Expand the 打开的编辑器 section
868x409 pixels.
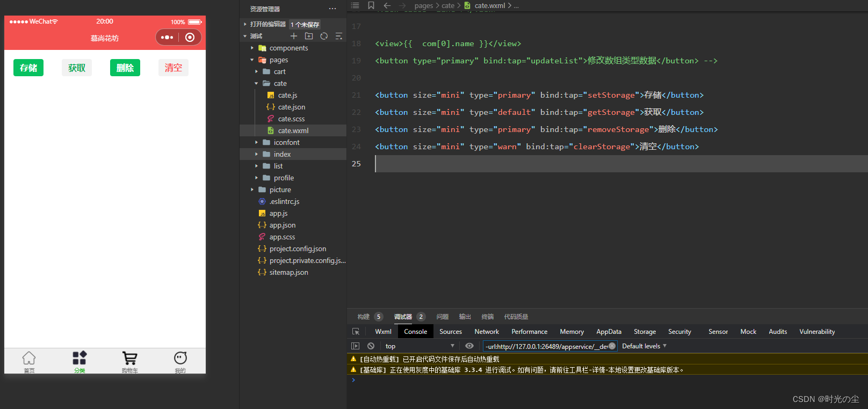pyautogui.click(x=245, y=24)
